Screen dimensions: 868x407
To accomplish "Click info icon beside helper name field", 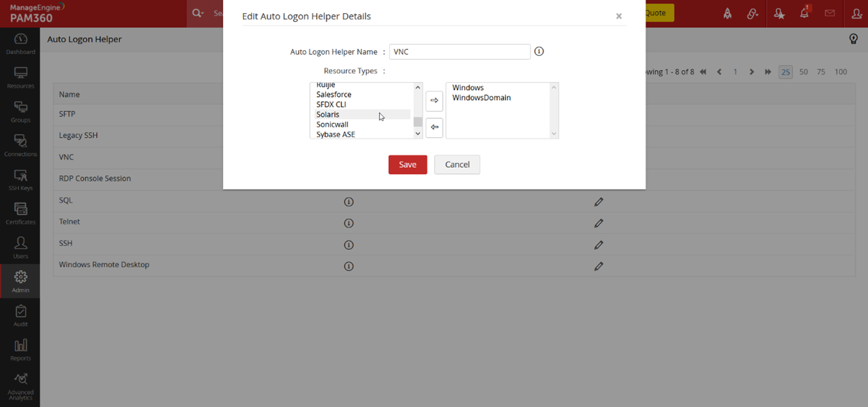I will tap(539, 51).
